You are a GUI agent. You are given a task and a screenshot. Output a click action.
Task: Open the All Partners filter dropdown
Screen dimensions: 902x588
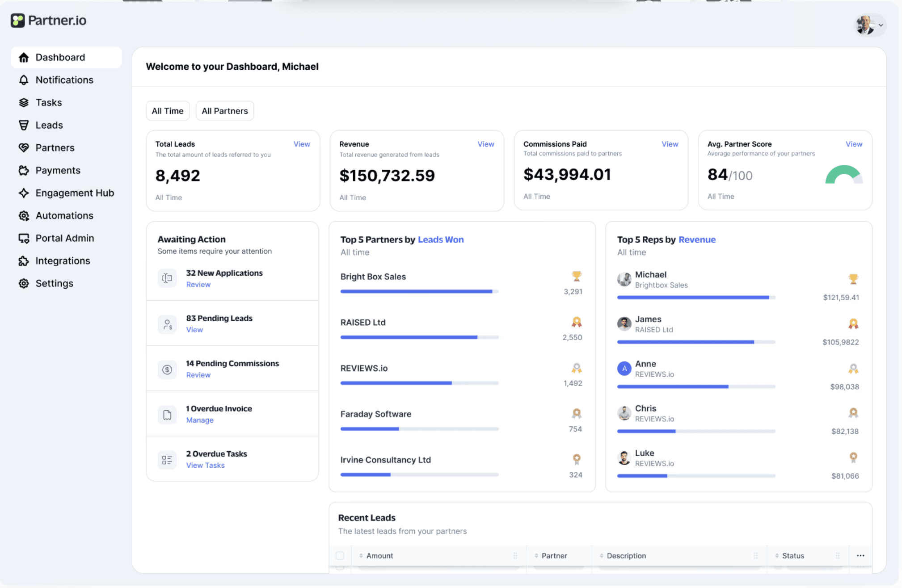(224, 111)
